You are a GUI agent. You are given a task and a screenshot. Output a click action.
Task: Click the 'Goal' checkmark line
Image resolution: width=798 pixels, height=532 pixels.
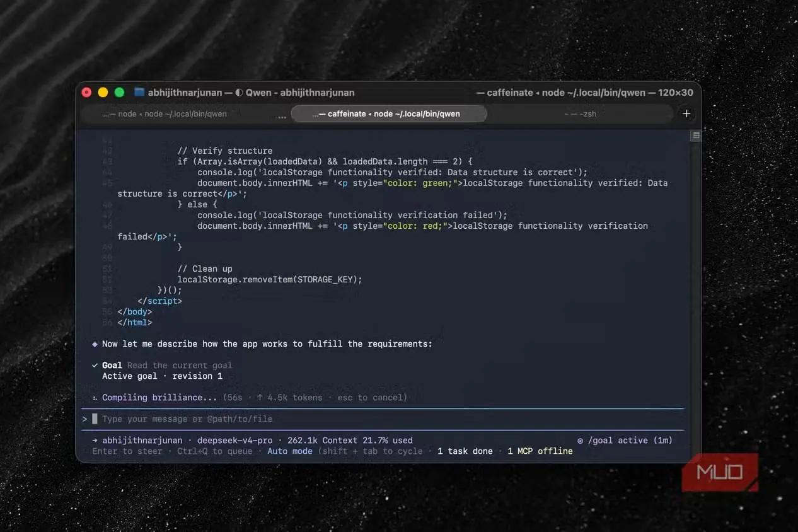click(162, 366)
